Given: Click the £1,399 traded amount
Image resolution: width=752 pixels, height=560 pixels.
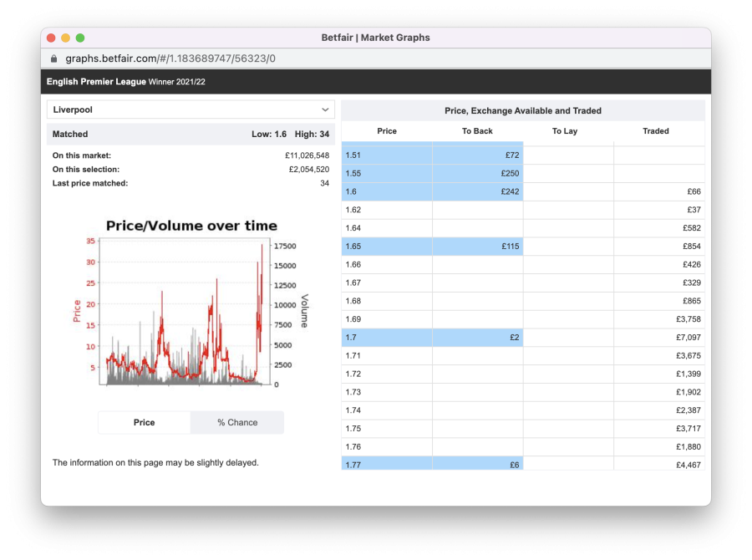Looking at the screenshot, I should click(x=688, y=374).
